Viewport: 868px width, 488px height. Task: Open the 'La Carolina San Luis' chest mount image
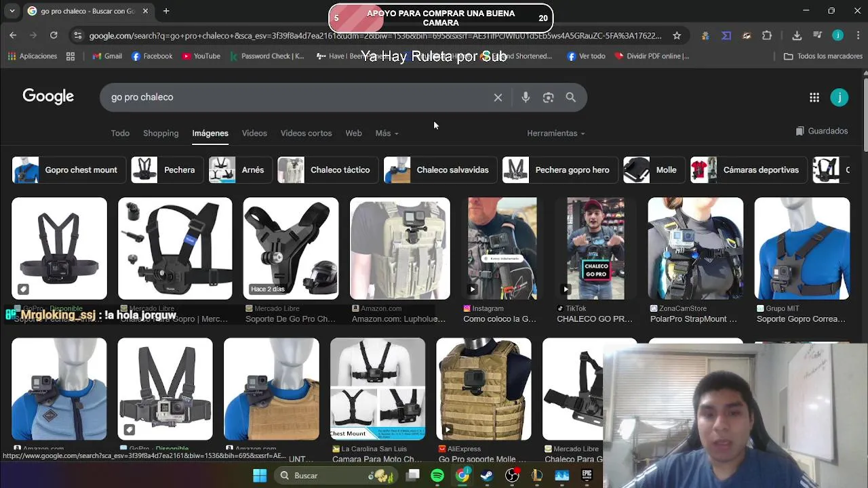pos(378,389)
